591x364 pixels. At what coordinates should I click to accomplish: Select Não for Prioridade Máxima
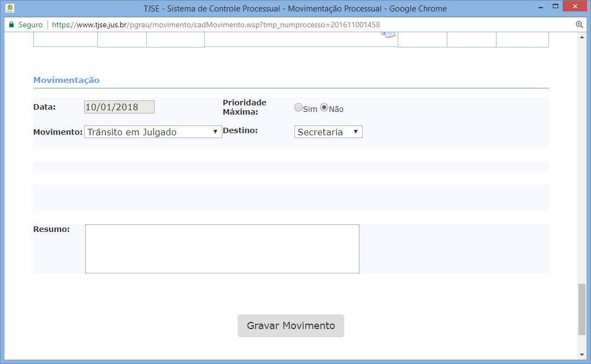point(324,108)
